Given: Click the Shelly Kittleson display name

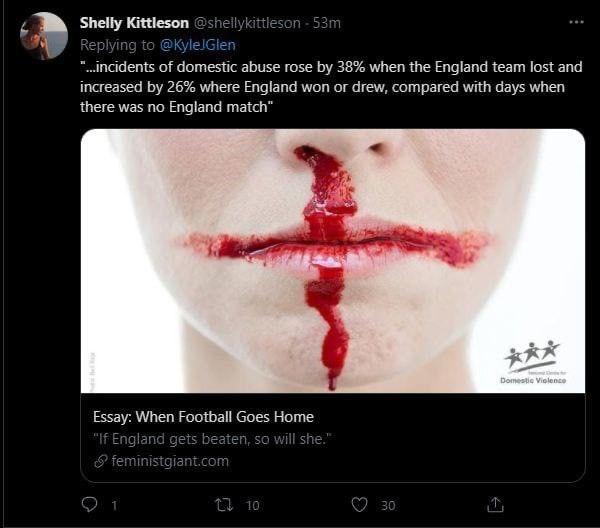Looking at the screenshot, I should (x=134, y=23).
